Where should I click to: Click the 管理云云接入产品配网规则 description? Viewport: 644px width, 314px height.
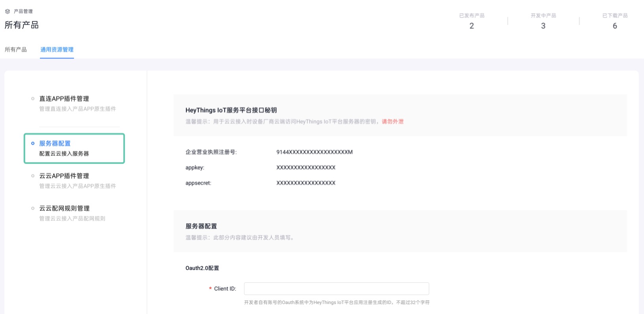(x=72, y=219)
